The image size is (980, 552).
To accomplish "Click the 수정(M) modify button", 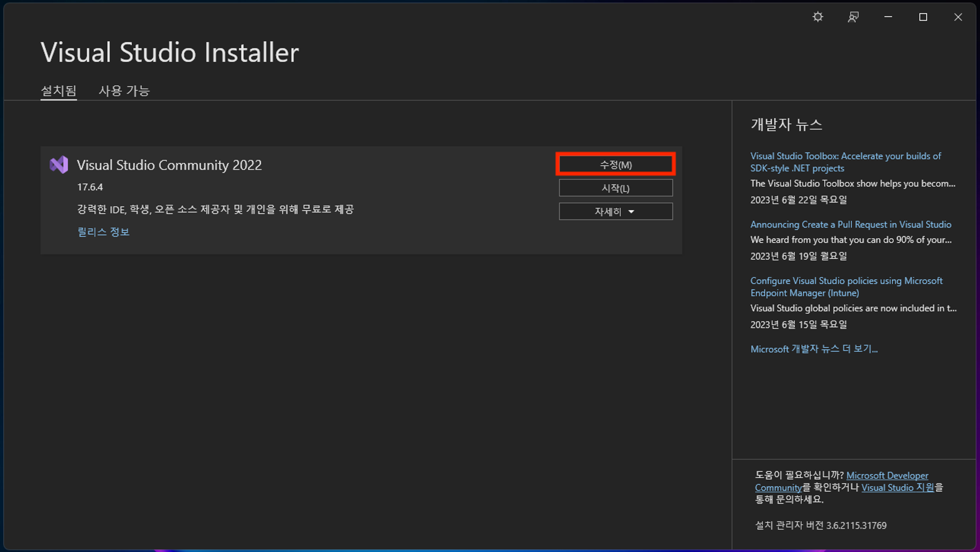I will 615,165.
